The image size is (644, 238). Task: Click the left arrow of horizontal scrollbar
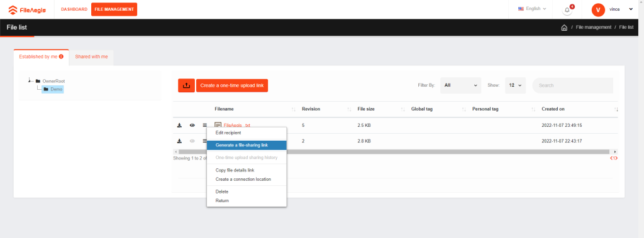point(175,152)
